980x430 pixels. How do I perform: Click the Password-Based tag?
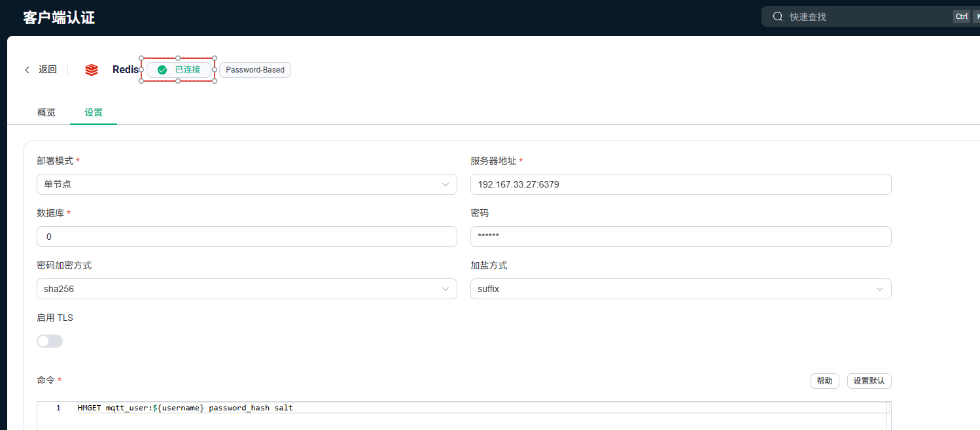coord(255,70)
